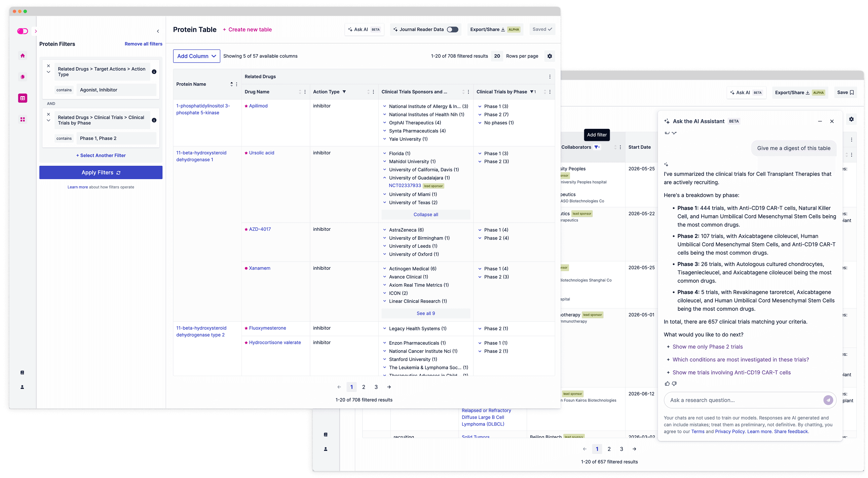This screenshot has height=478, width=868.
Task: Sort the Protein Name column
Action: point(231,84)
